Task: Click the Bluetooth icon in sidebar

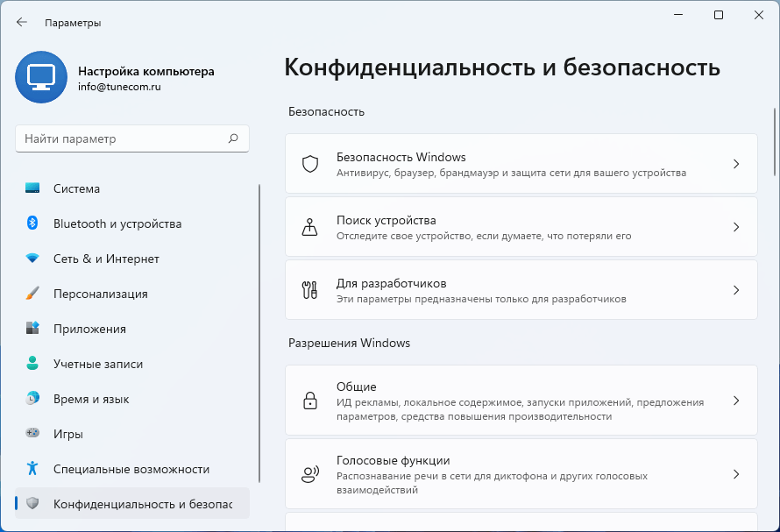Action: 32,223
